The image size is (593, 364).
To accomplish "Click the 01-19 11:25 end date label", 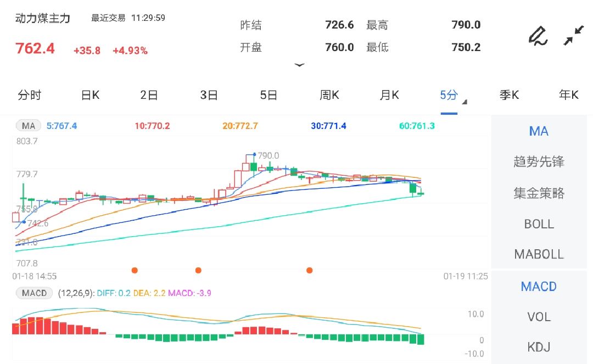I will coord(466,276).
